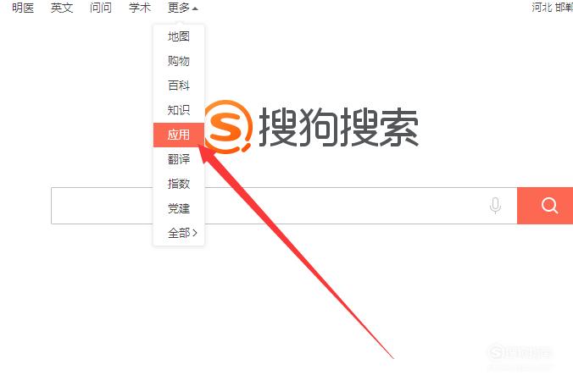Viewport: 573px width, 392px height.
Task: Click the orange Sogou S logo
Action: (228, 127)
